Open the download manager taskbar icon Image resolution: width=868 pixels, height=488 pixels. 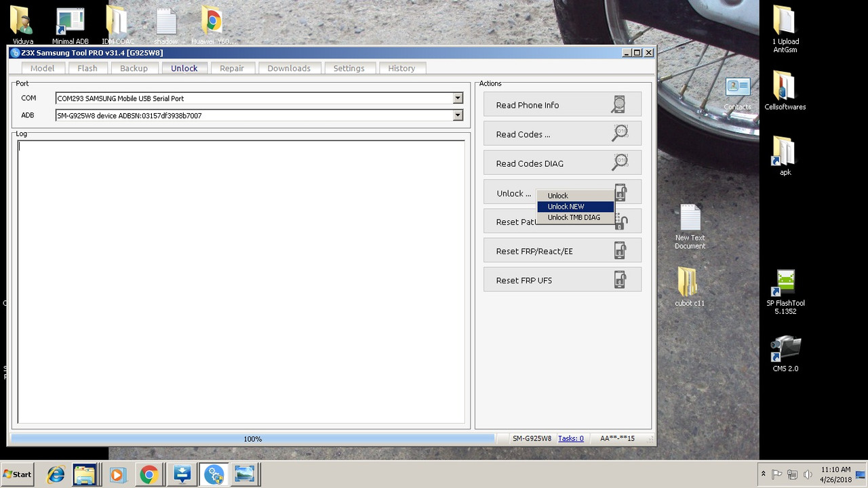tap(182, 474)
